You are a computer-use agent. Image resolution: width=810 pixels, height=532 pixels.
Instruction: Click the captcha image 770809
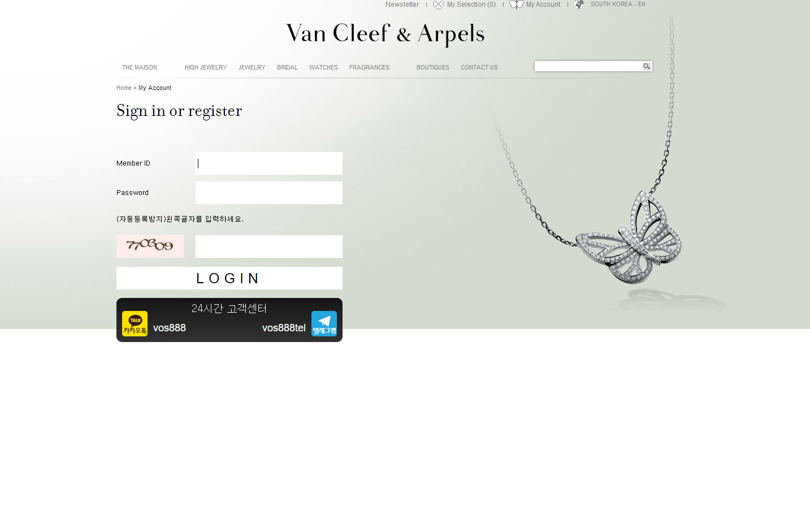(x=150, y=246)
